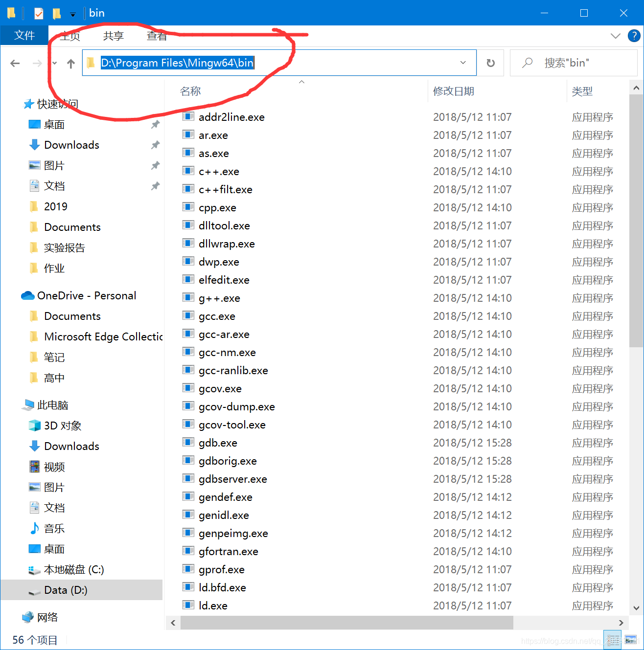The width and height of the screenshot is (644, 650).
Task: Select 此电脑 in navigation pane
Action: click(52, 405)
